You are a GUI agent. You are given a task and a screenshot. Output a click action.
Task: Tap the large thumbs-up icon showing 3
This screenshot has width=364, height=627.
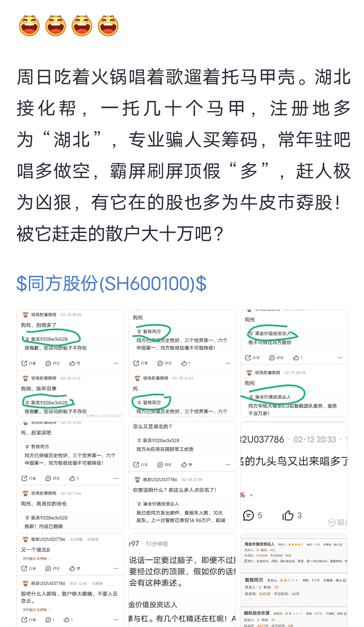288,515
